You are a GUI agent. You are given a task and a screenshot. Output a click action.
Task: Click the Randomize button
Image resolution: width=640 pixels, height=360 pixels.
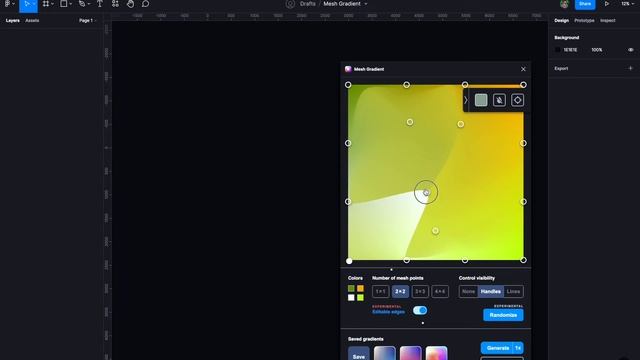503,315
